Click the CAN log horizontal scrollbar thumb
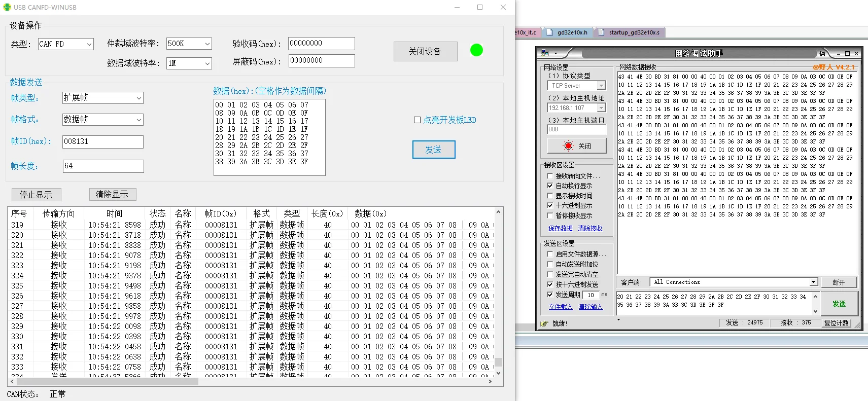The width and height of the screenshot is (868, 401). [x=108, y=382]
